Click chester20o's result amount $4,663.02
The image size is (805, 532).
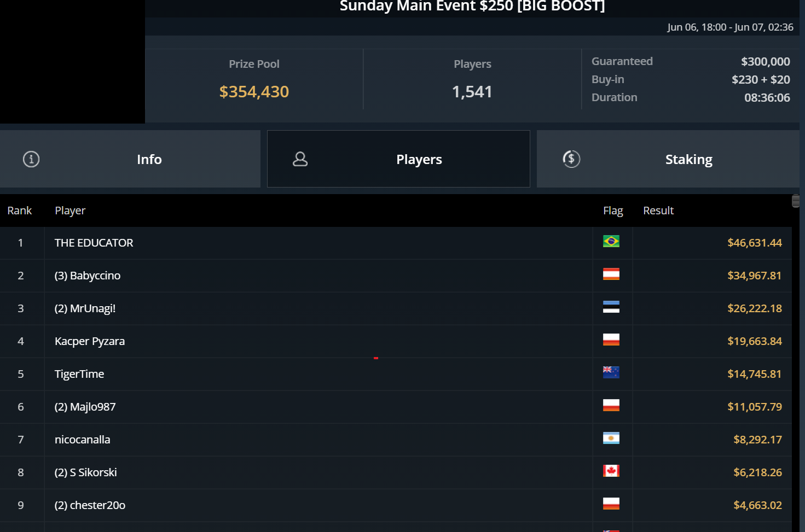(x=757, y=505)
